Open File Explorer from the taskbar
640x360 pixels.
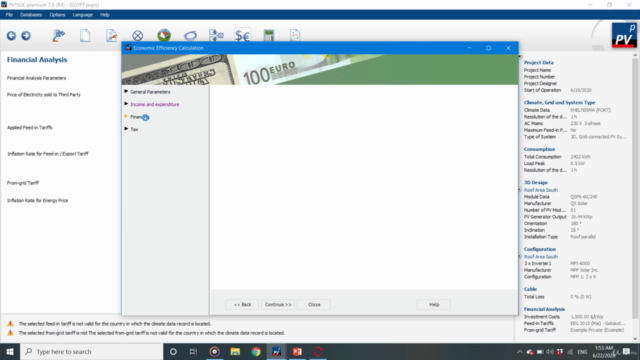(x=235, y=351)
